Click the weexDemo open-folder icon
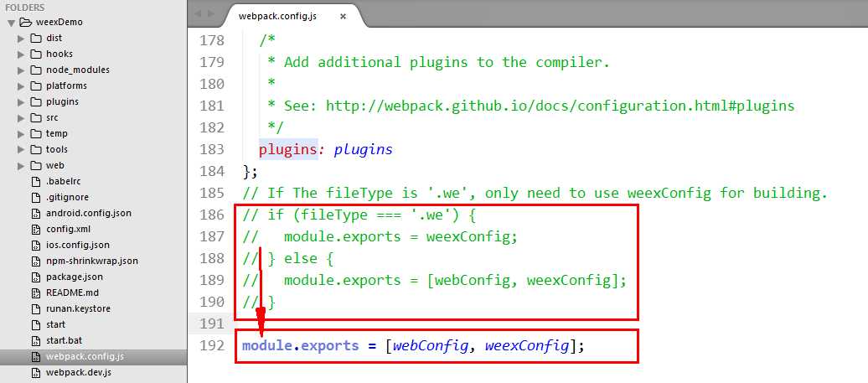Screen dimensions: 868x383 click(x=25, y=22)
